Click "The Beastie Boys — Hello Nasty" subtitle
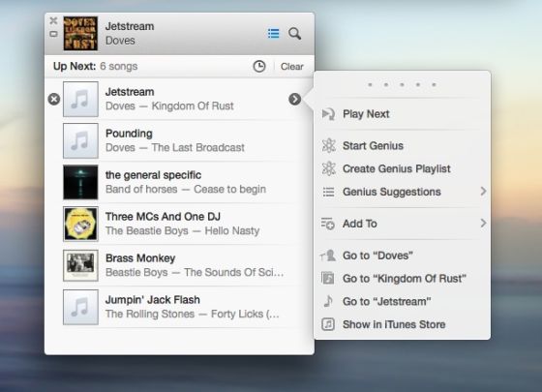This screenshot has width=542, height=392. (182, 231)
